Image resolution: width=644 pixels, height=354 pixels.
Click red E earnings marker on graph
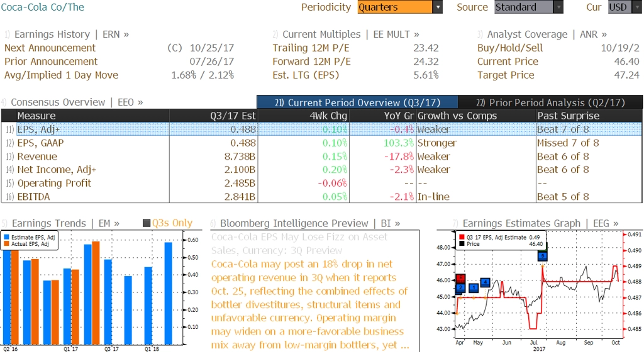click(460, 279)
